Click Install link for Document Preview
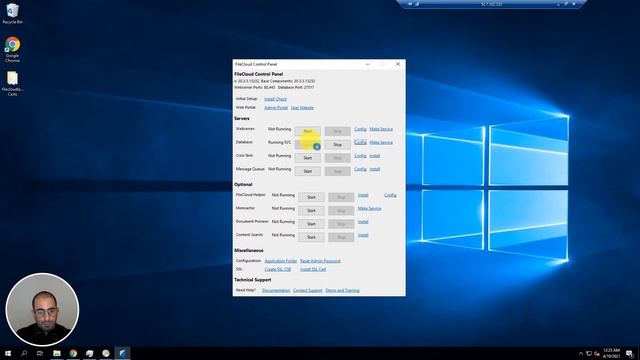The image size is (640, 360). click(x=363, y=222)
